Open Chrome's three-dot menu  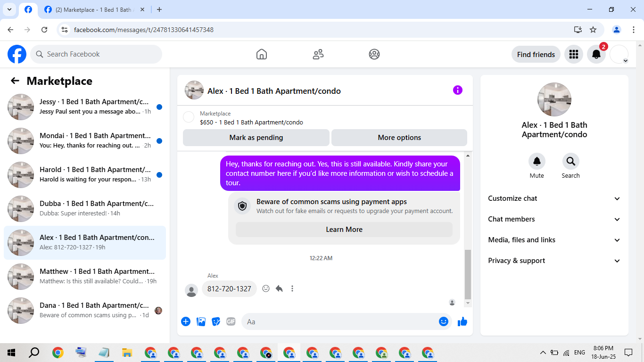[633, 30]
